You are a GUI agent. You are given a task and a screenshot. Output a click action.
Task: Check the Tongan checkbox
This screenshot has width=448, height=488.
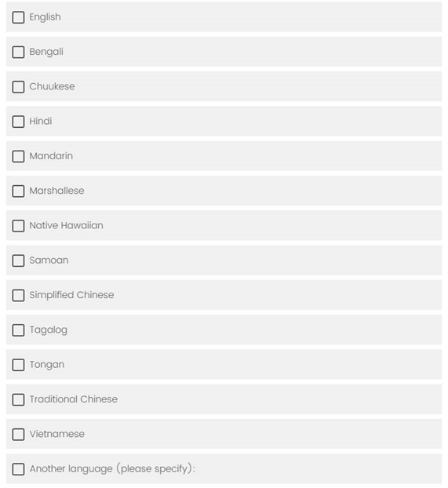tap(18, 365)
